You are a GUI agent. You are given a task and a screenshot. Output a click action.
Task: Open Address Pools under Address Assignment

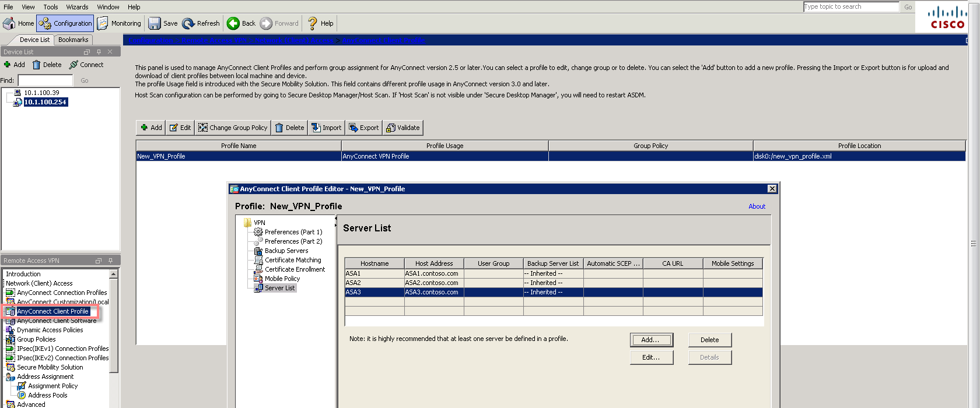click(x=48, y=395)
